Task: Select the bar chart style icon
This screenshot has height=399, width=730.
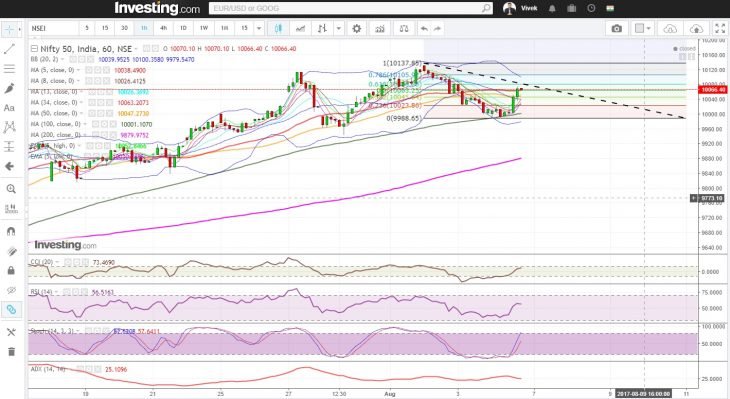Action: [322, 28]
